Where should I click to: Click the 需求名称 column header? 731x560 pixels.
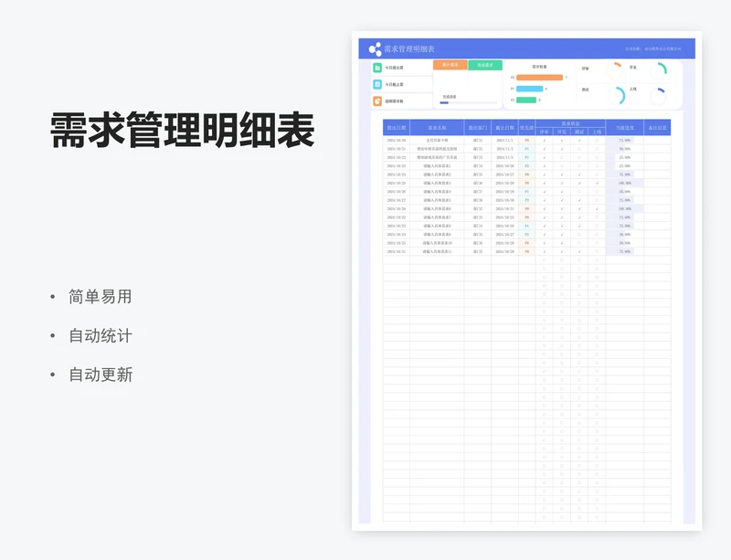pyautogui.click(x=437, y=127)
